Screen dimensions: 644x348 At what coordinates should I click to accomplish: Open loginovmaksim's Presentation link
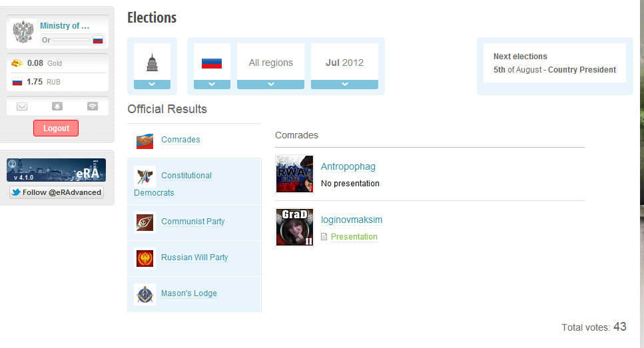pyautogui.click(x=354, y=237)
